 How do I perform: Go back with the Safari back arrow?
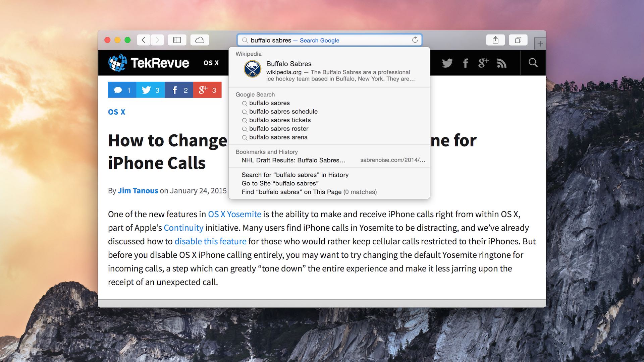coord(144,40)
